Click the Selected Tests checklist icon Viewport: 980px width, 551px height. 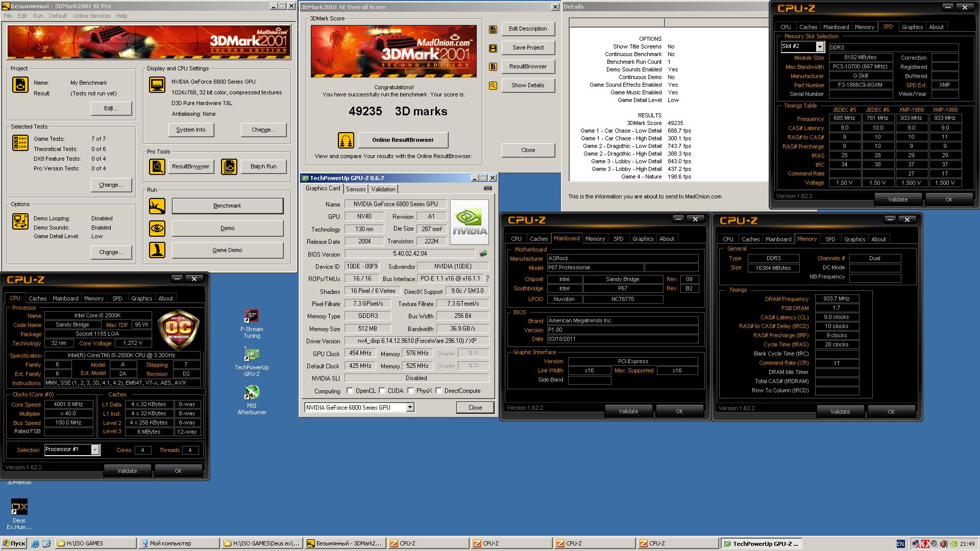[20, 143]
